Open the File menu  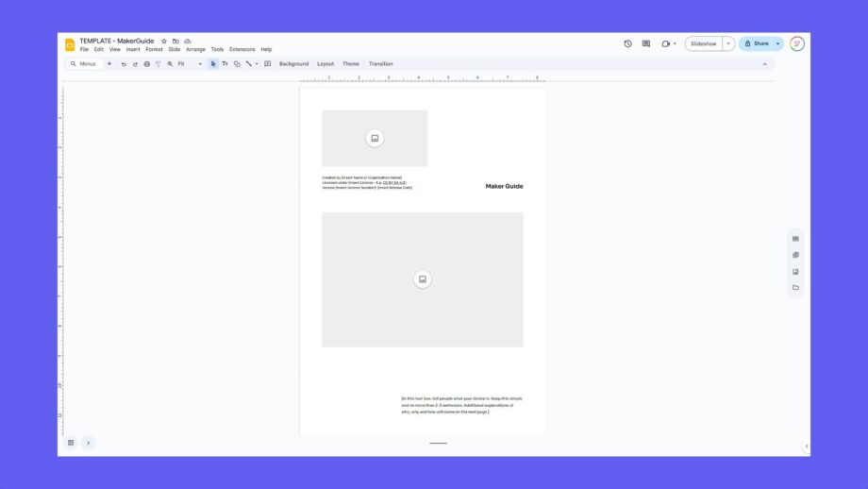click(x=84, y=49)
